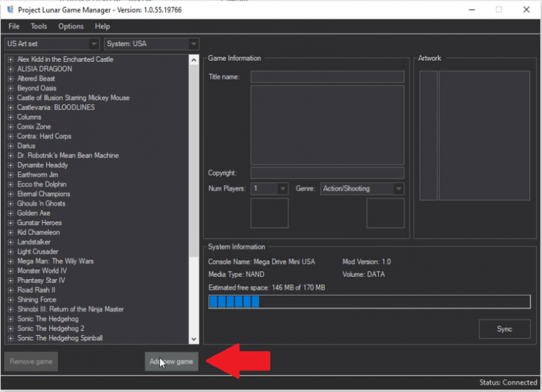Open the US Art set dropdown
Screen dimensions: 542x392
pyautogui.click(x=52, y=44)
